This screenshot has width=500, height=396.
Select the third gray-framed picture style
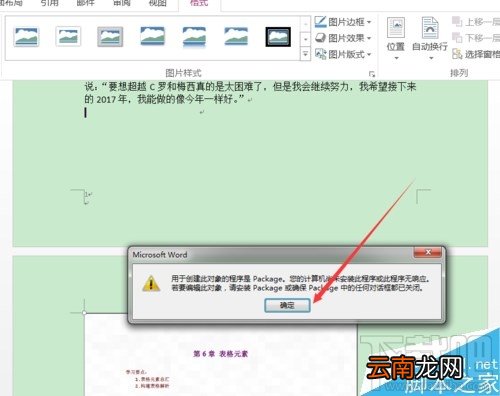coord(110,37)
